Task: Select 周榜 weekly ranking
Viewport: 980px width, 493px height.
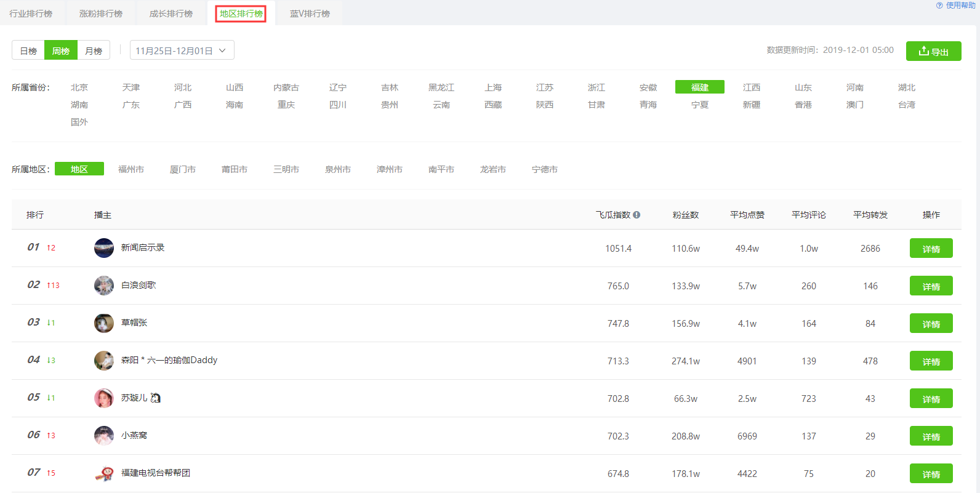Action: (61, 50)
